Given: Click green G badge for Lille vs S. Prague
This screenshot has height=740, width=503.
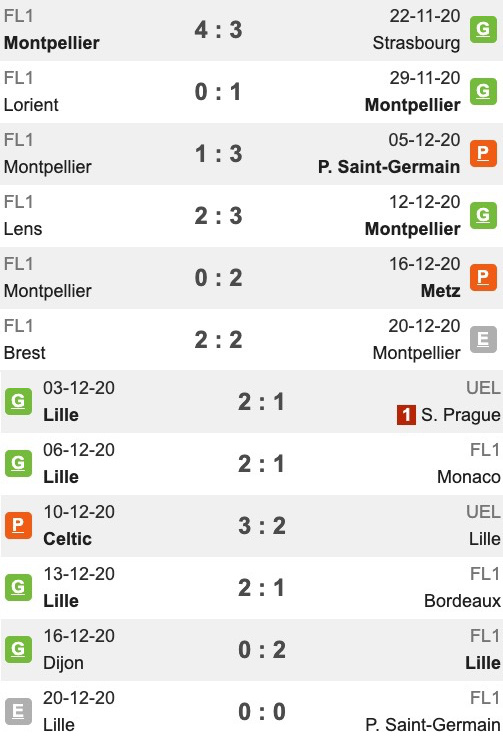Looking at the screenshot, I should [18, 402].
